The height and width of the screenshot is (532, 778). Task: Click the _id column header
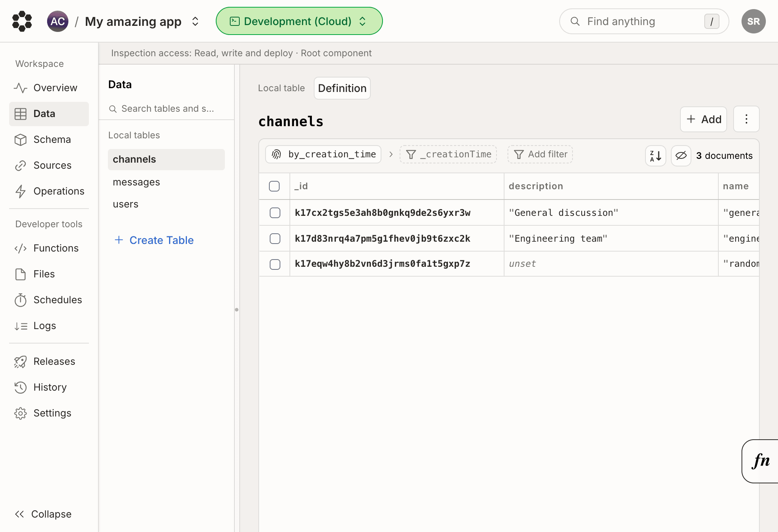coord(397,186)
